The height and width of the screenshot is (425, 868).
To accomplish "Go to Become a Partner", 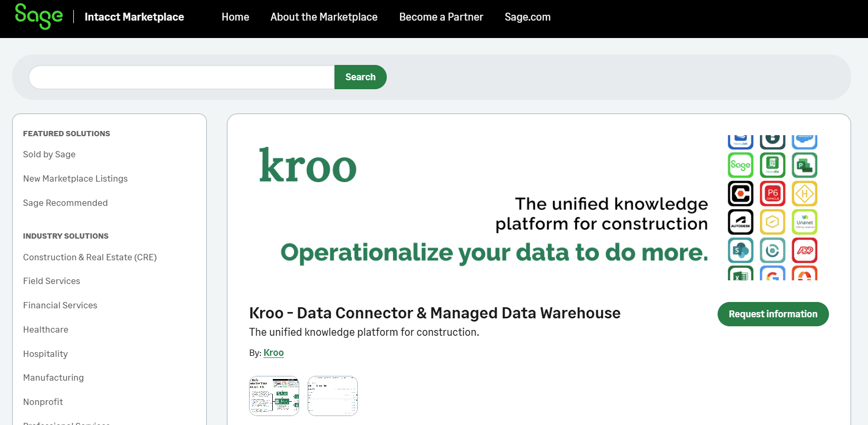I will [441, 17].
